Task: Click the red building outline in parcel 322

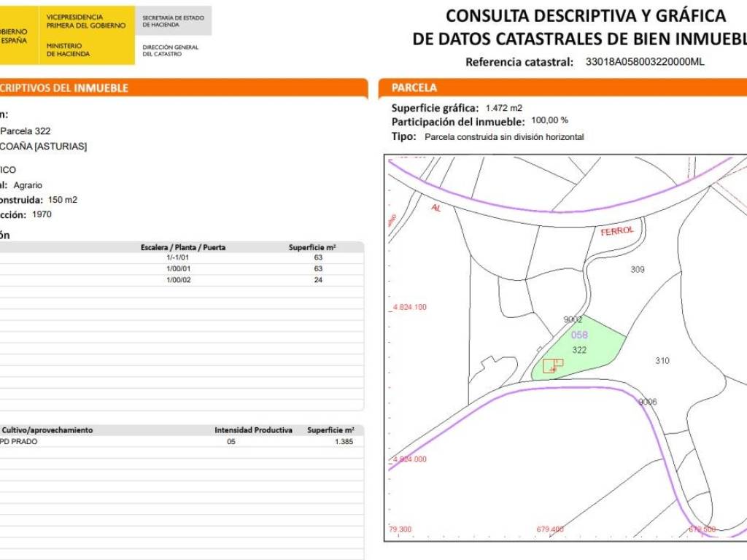Action: pos(553,366)
